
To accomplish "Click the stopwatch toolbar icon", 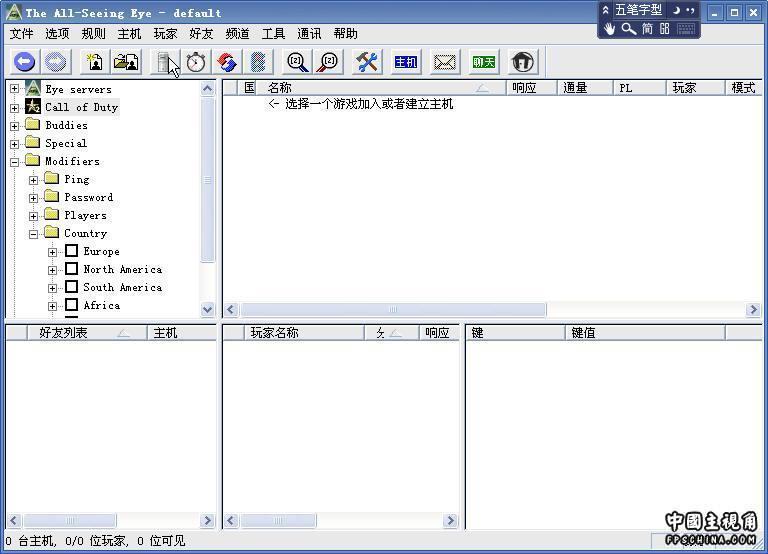I will tap(196, 62).
